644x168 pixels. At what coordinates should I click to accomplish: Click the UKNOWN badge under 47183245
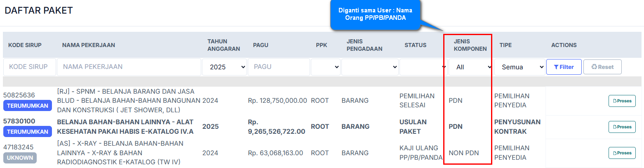coord(20,158)
